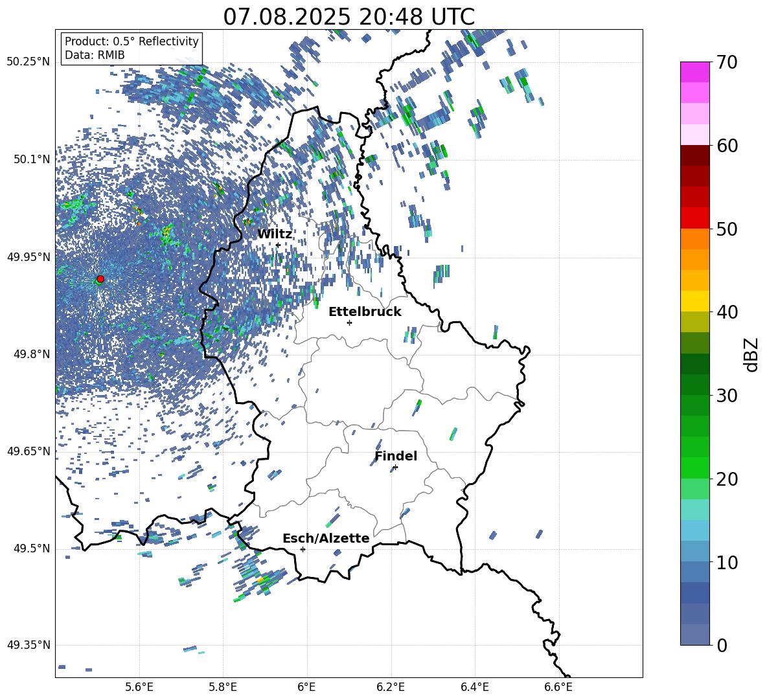
Task: Click the yellow colorbar swatch above 40
Action: 695,301
